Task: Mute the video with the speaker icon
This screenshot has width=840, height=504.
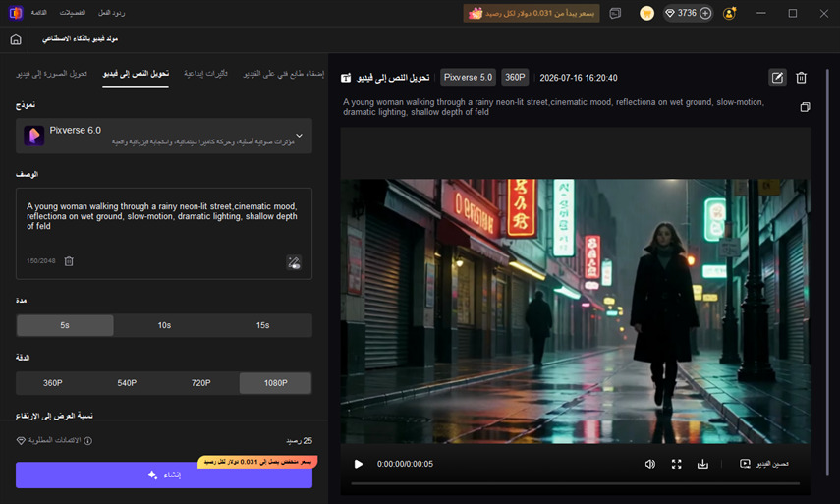Action: coord(649,464)
